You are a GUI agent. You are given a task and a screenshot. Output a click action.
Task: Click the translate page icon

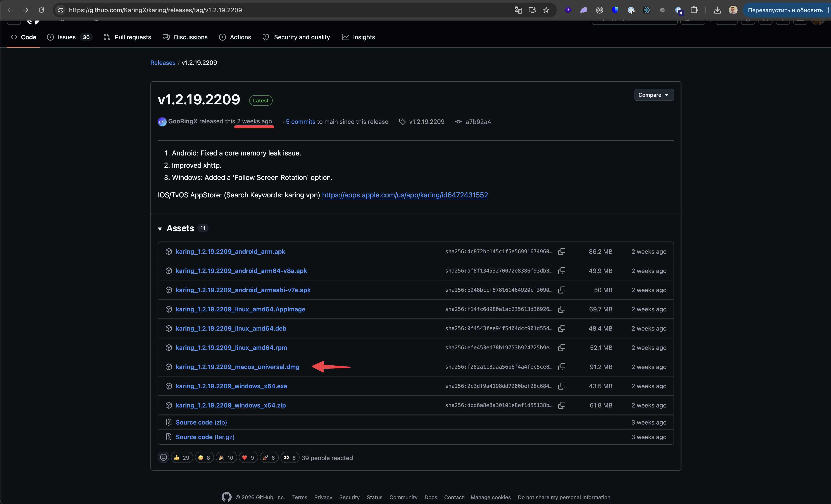pyautogui.click(x=518, y=10)
